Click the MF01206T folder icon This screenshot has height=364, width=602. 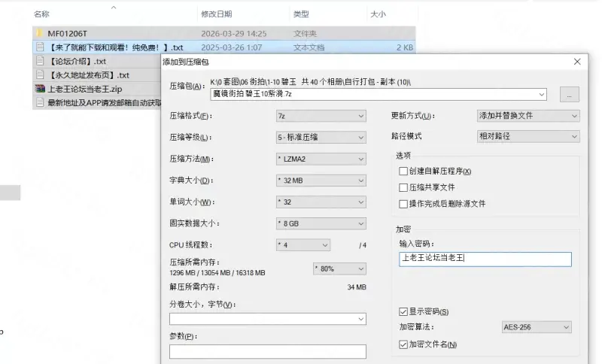pyautogui.click(x=40, y=34)
